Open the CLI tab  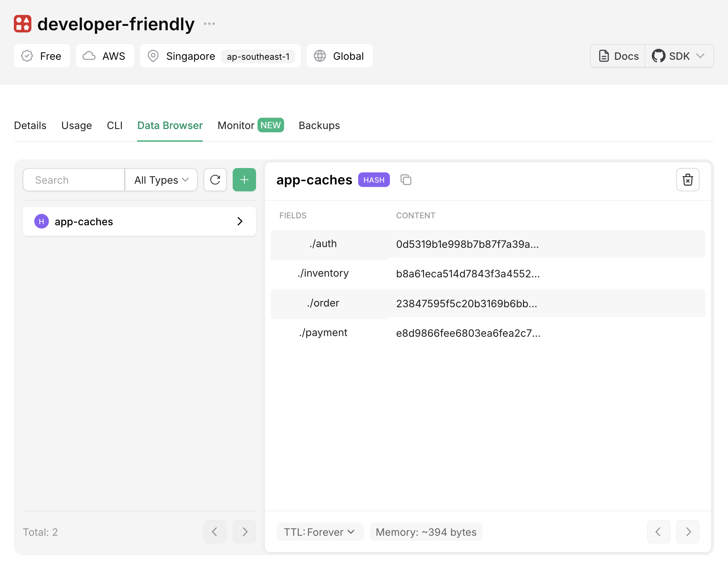[115, 125]
